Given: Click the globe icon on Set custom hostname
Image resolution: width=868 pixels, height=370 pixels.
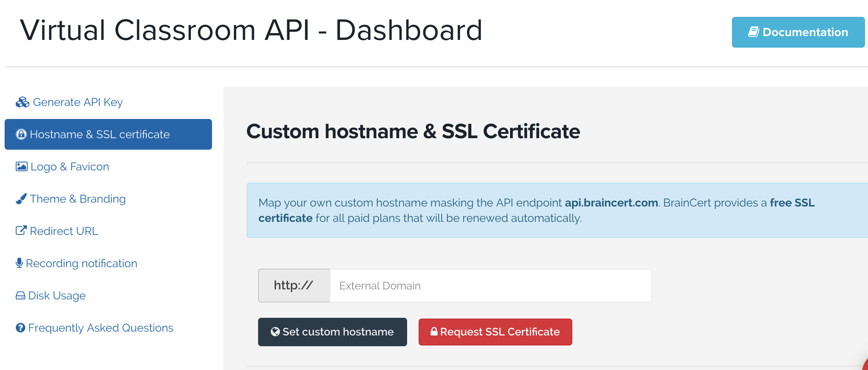Looking at the screenshot, I should [275, 332].
